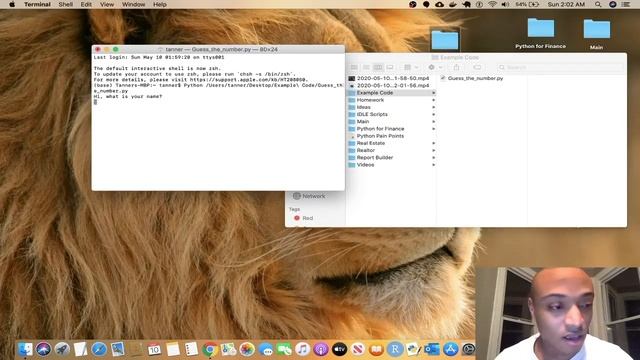Click Finder's Edit Tags toolbar icon
The width and height of the screenshot is (640, 360).
point(477,67)
